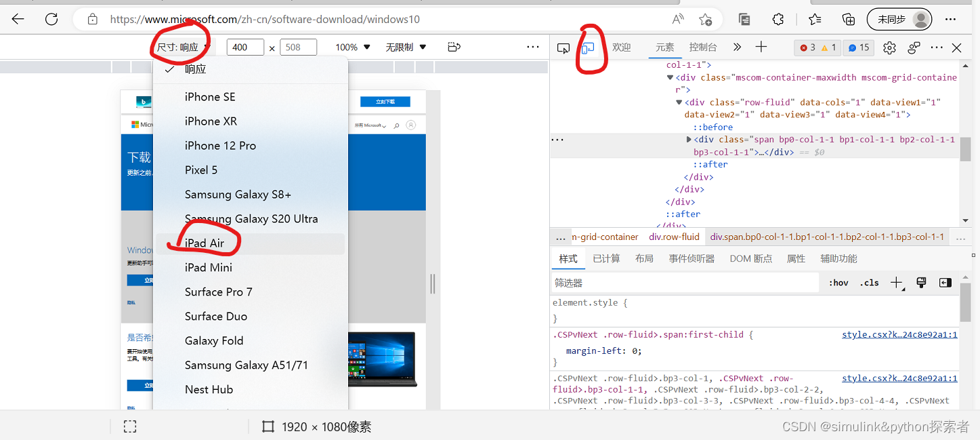Screen dimensions: 980x440
Task: Choose iPad Air device
Action: pyautogui.click(x=251, y=243)
